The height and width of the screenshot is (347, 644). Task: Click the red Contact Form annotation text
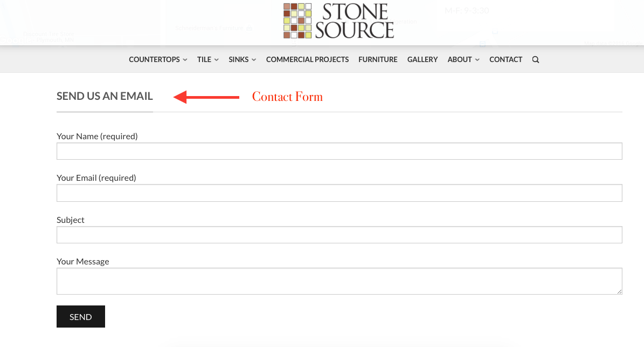[x=287, y=97]
